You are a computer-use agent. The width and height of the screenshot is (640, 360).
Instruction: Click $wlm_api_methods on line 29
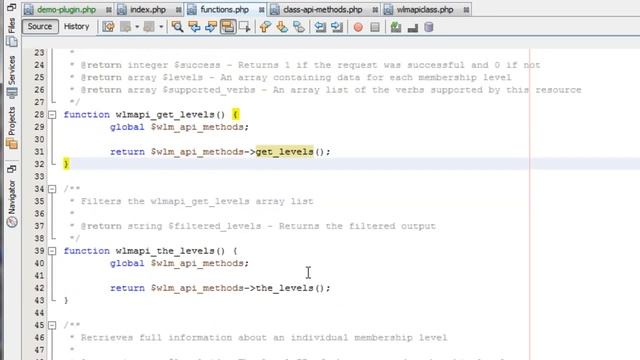(x=197, y=127)
